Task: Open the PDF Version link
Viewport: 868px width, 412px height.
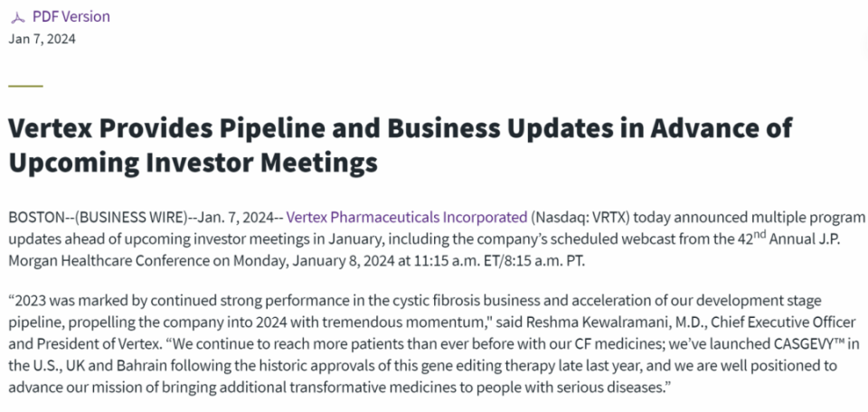Action: tap(71, 17)
